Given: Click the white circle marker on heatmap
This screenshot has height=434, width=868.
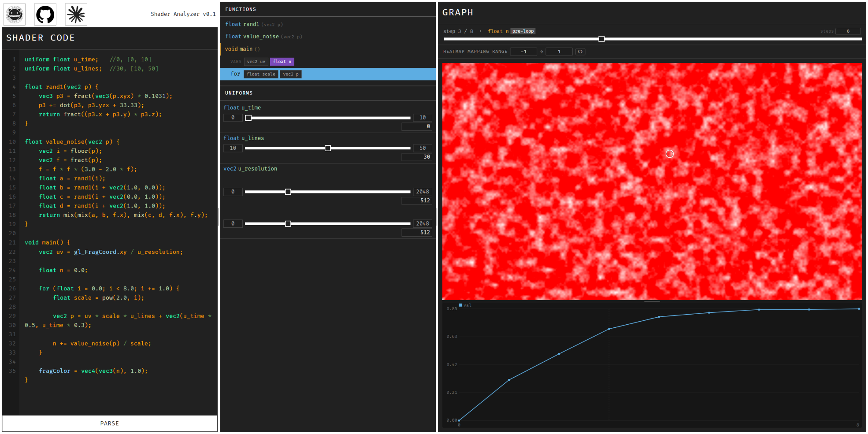Looking at the screenshot, I should pos(670,154).
